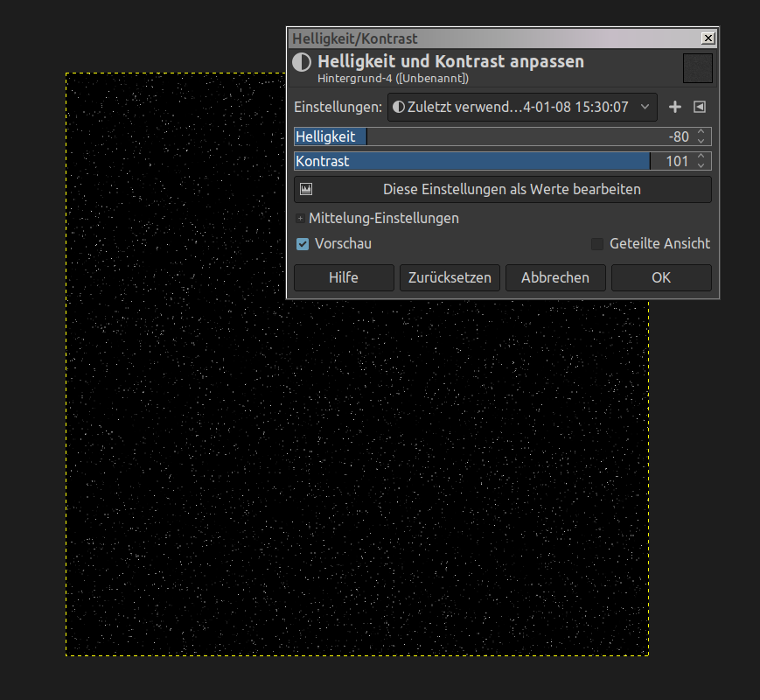Click the Hintergrund-4 ([Unbenannt]) subtitle text
Viewport: 760px width, 700px height.
coord(393,78)
